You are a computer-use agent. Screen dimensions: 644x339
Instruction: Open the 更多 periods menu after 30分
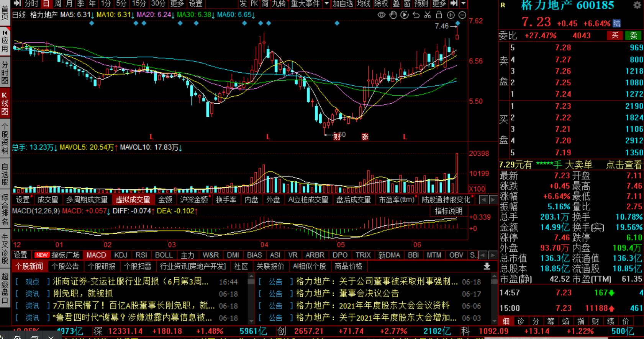177,4
